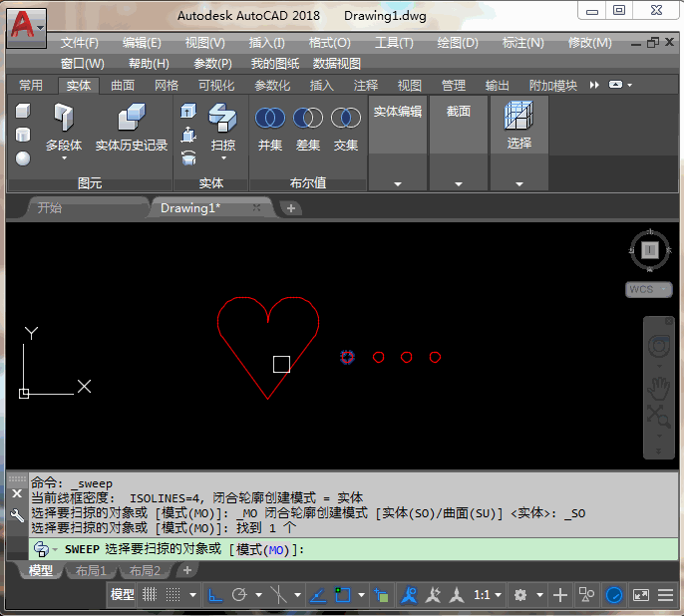Click the command line customize wrench icon
This screenshot has height=616, width=684.
17,515
